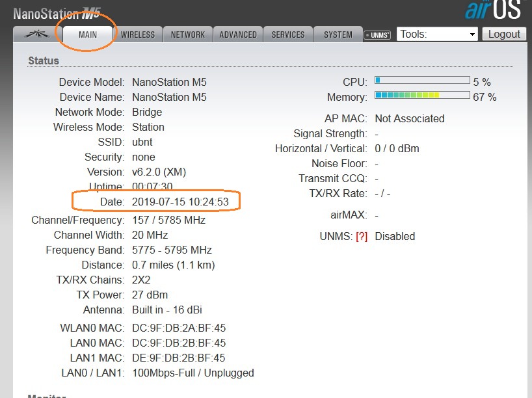Screen dimensions: 532x398
Task: Click the Logout button
Action: point(504,34)
